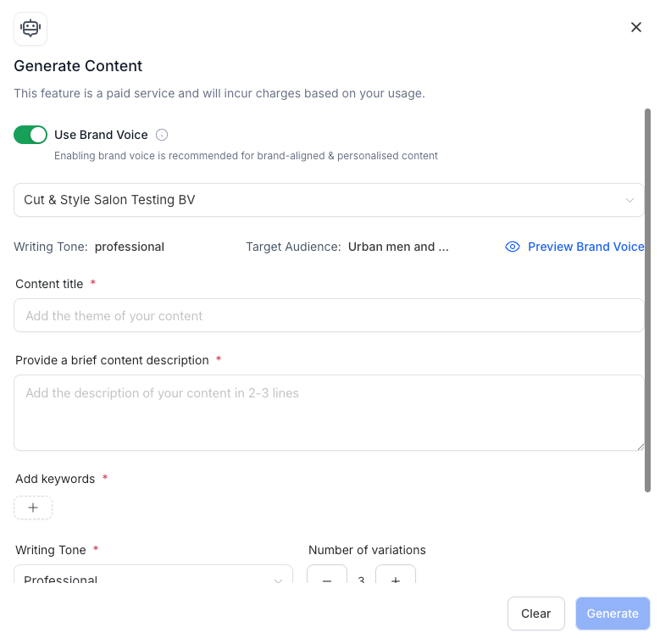Click the resize handle of description textarea

[x=640, y=446]
